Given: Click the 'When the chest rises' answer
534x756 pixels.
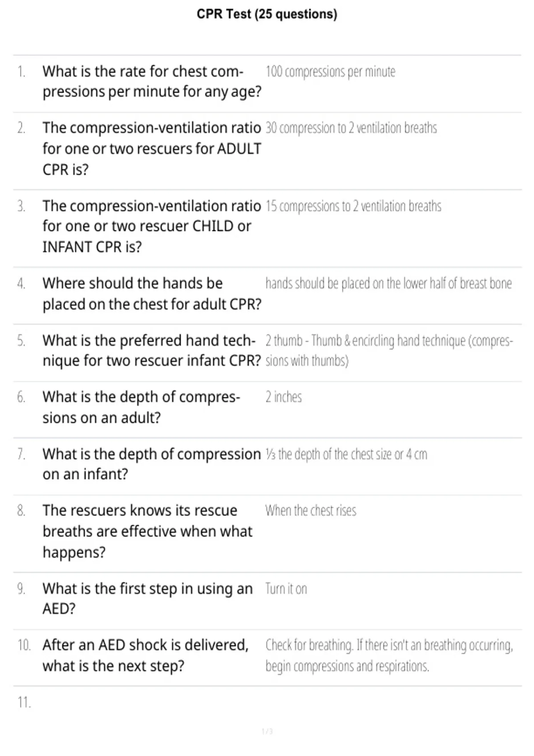Looking at the screenshot, I should coord(311,511).
